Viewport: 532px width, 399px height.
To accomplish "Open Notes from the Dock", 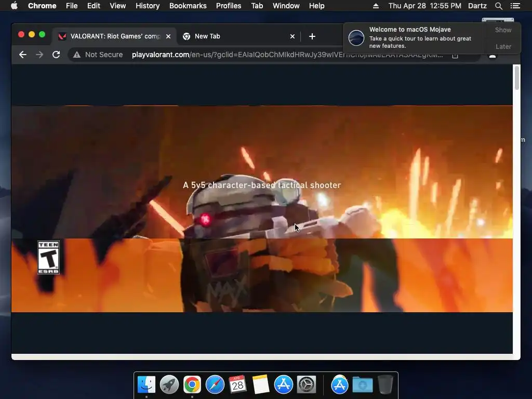I will point(261,385).
